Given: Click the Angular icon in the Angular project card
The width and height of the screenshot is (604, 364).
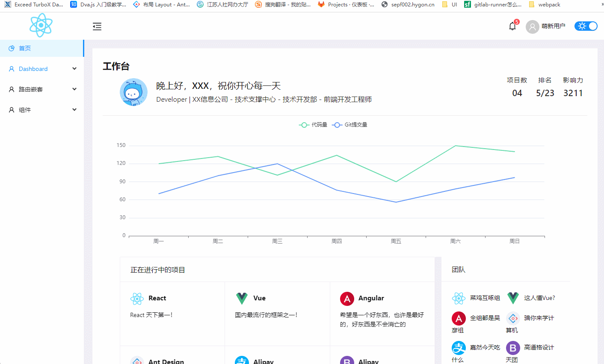Looking at the screenshot, I should 347,299.
